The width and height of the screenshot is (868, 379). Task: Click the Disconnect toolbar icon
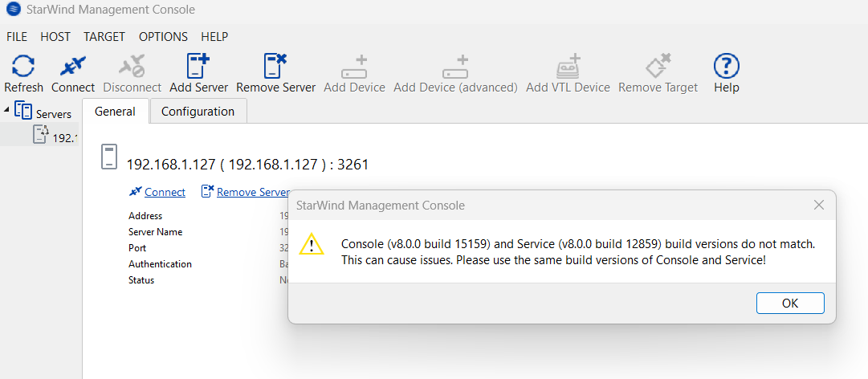tap(132, 67)
